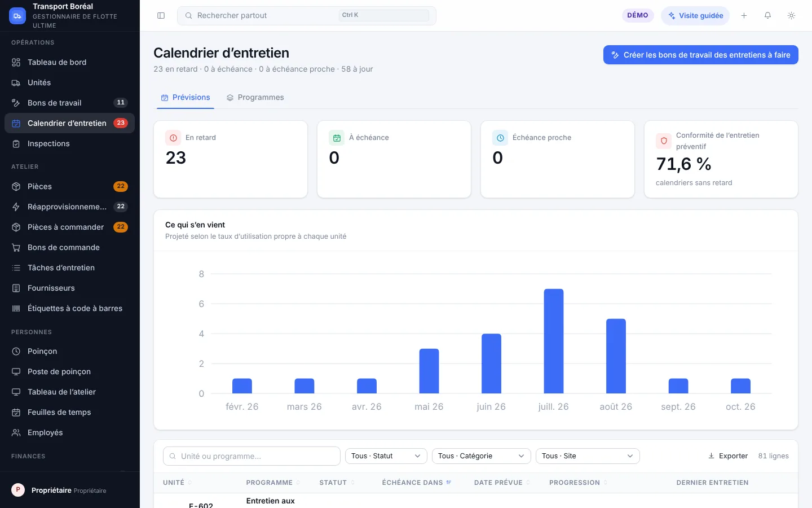
Task: Go to Unités page
Action: pyautogui.click(x=69, y=82)
